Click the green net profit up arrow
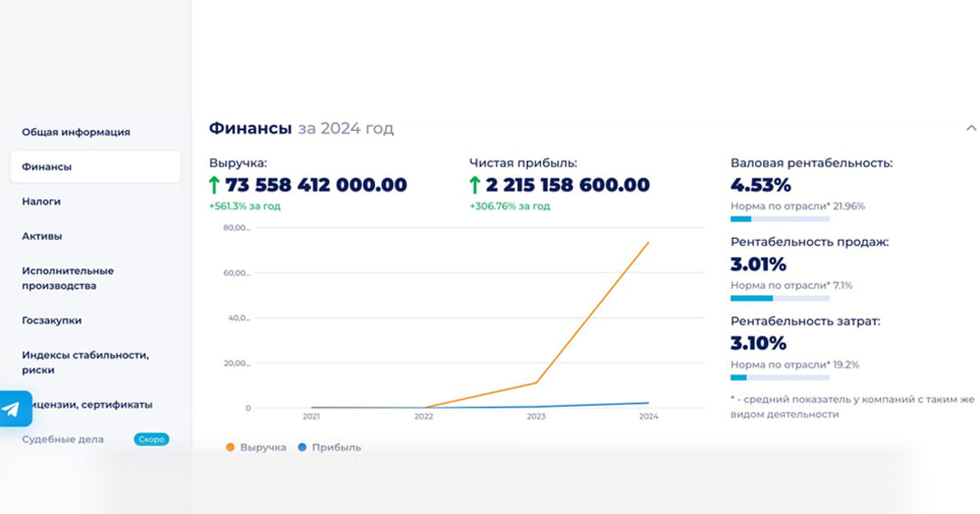This screenshot has height=514, width=980. 475,185
